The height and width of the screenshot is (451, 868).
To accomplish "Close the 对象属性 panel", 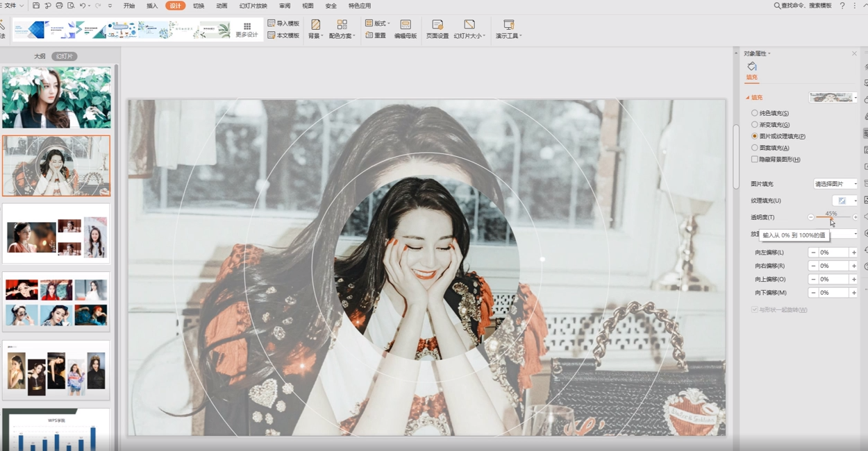I will pyautogui.click(x=854, y=53).
